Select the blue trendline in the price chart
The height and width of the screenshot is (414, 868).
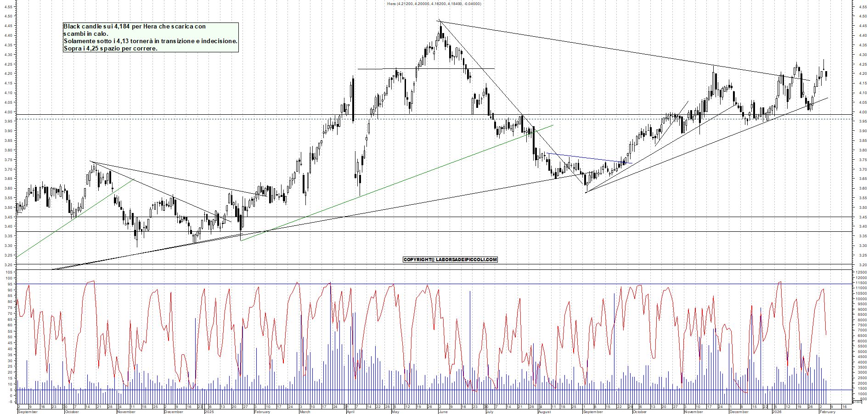[x=588, y=158]
